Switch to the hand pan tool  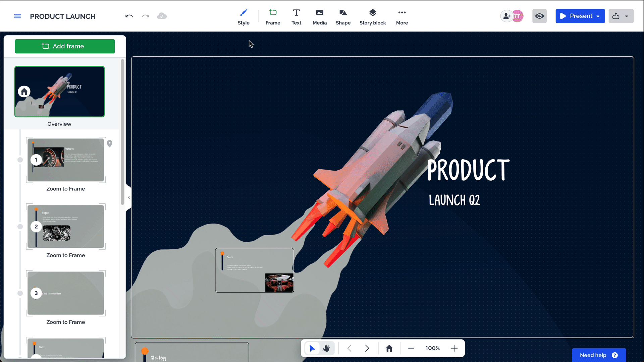point(327,348)
